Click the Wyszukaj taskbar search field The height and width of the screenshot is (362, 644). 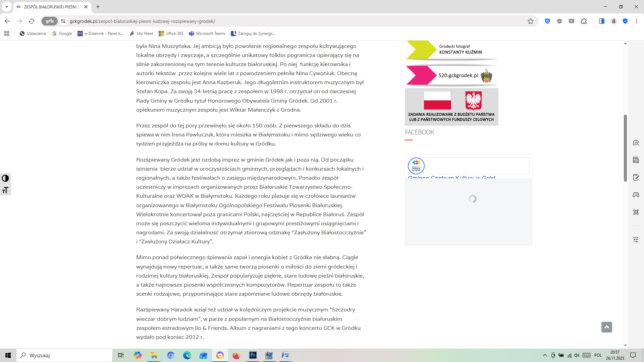[x=64, y=355]
